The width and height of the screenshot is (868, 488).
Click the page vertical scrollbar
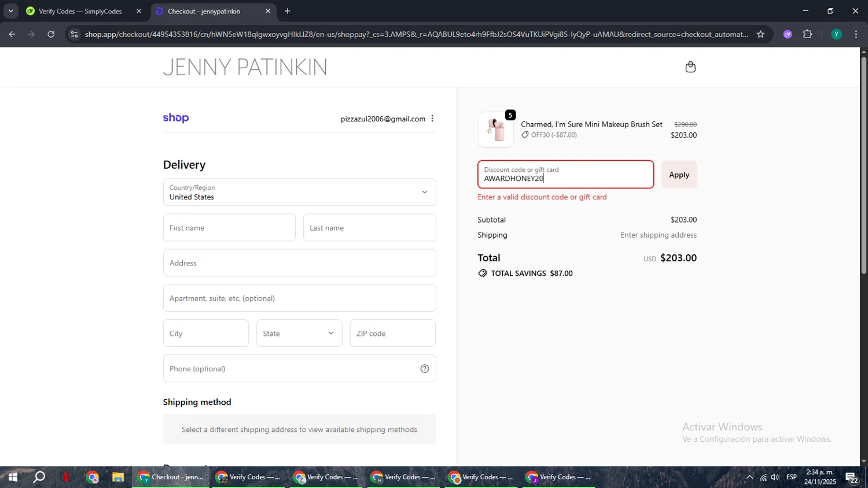coord(863,165)
